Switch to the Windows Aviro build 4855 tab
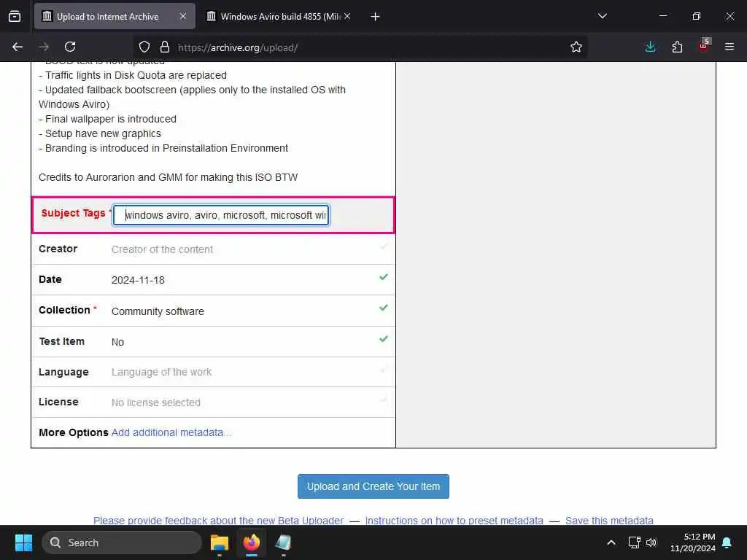747x560 pixels. pyautogui.click(x=280, y=16)
